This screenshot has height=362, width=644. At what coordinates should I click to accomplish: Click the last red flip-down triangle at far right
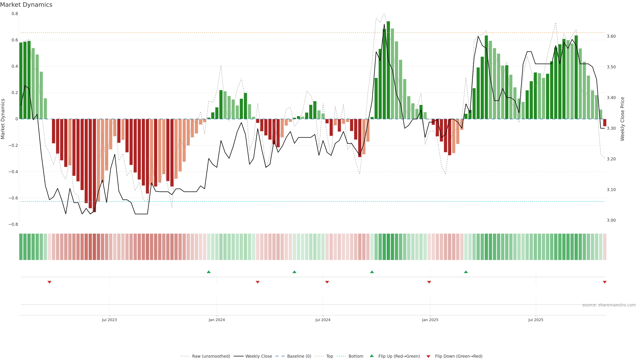[x=604, y=282]
